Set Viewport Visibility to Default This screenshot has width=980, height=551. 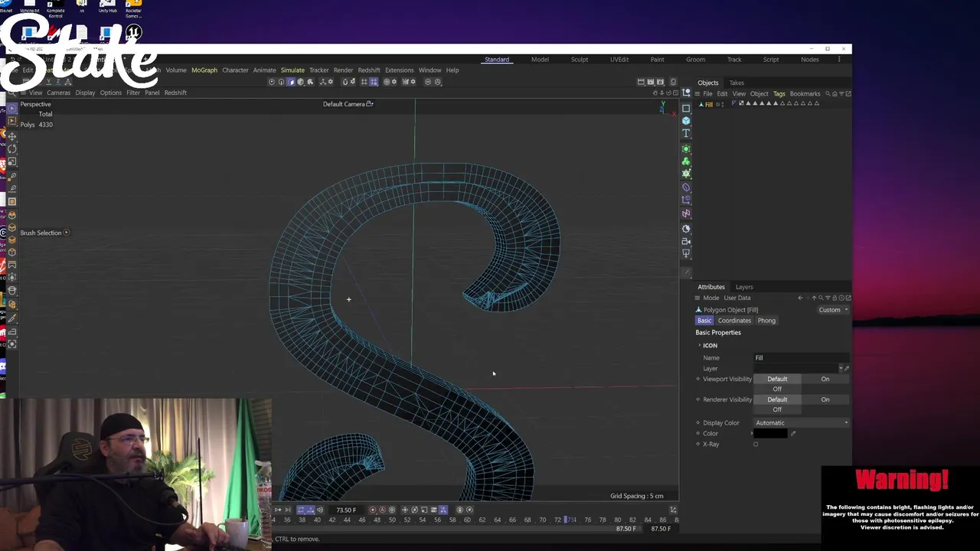click(777, 379)
